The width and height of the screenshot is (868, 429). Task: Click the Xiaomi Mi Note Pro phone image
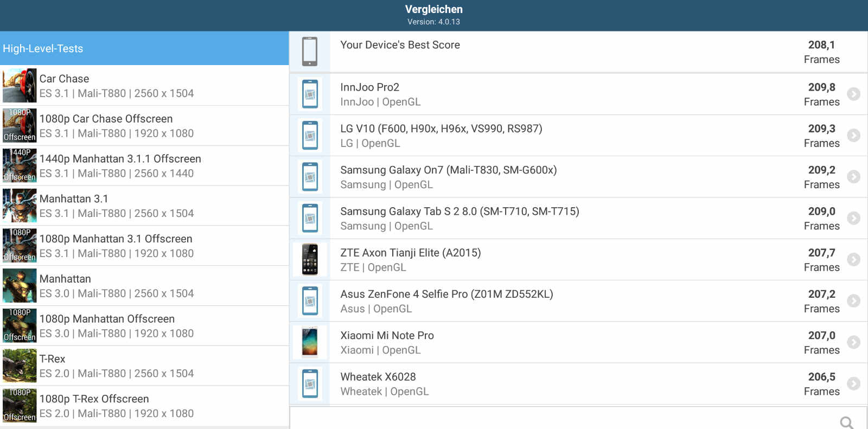[310, 342]
